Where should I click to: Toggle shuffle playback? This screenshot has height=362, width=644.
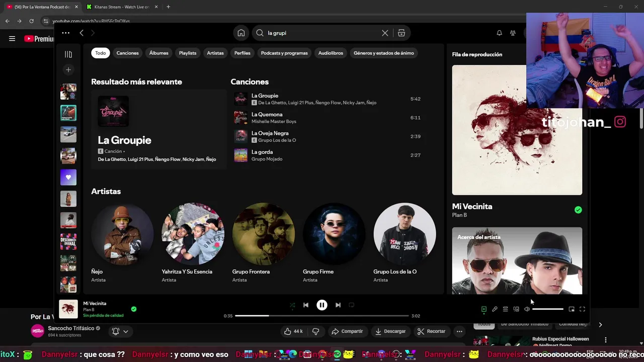292,305
